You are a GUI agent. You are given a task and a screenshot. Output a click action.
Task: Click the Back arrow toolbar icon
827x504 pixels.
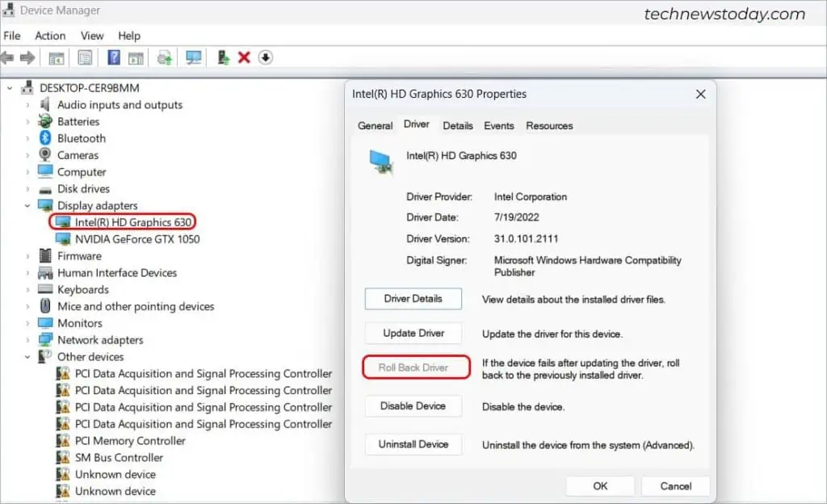coord(7,57)
